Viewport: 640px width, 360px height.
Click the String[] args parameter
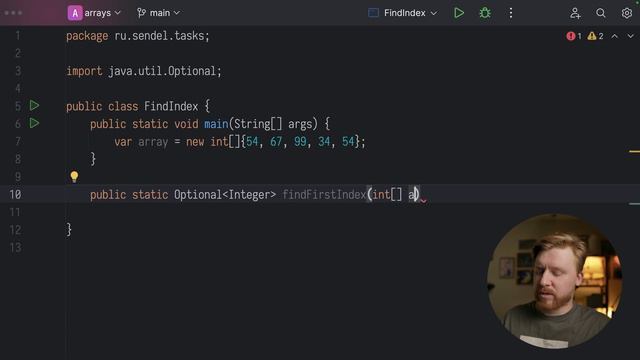tap(274, 124)
